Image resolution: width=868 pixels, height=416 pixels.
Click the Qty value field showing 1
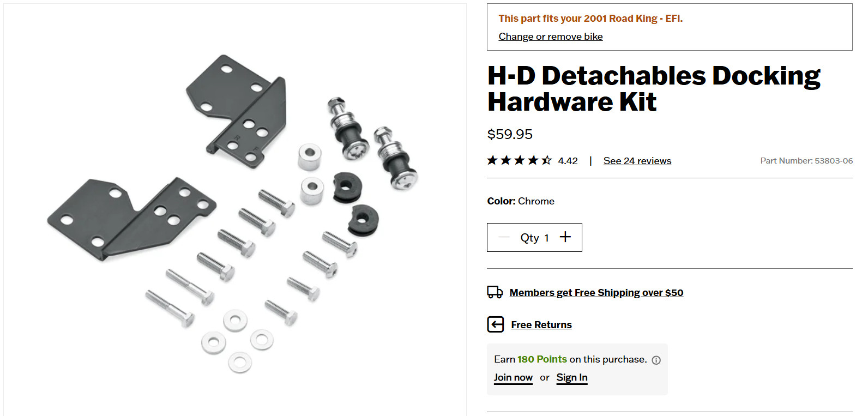(534, 238)
